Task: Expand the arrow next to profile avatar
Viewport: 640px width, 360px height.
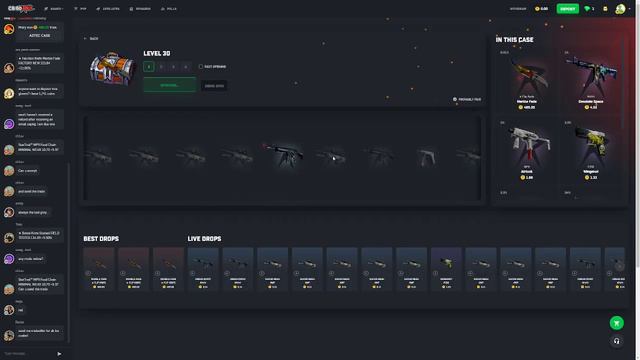Action: 630,9
